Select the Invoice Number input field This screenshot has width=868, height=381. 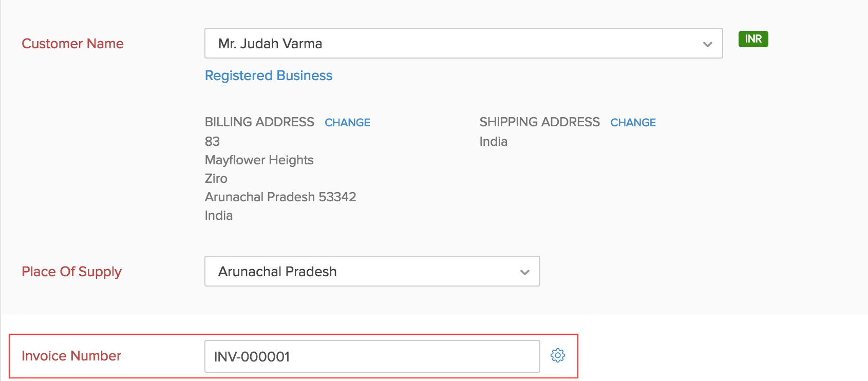pyautogui.click(x=372, y=356)
